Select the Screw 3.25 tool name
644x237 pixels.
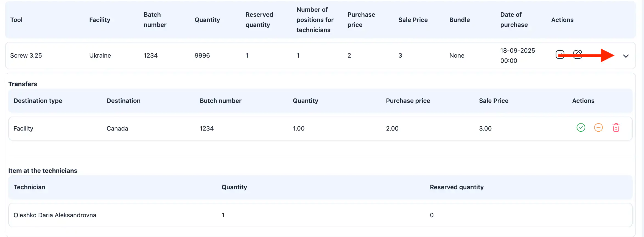tap(26, 55)
